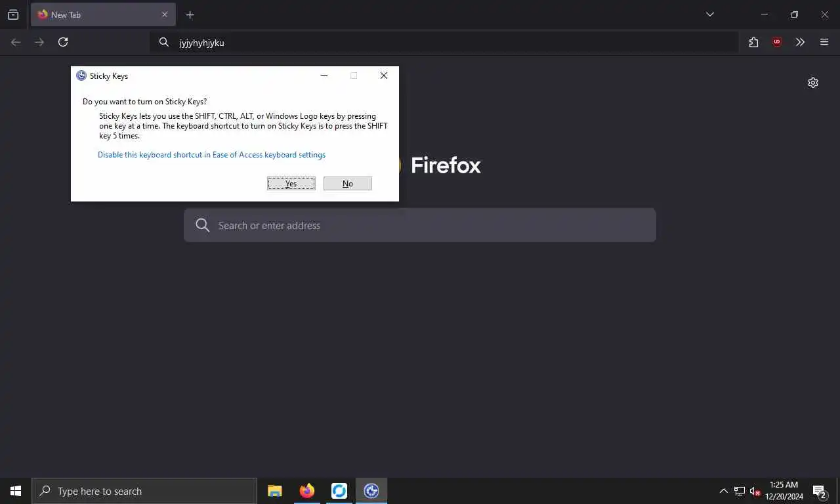
Task: Open recent browsing Firefox View icon
Action: [x=13, y=14]
